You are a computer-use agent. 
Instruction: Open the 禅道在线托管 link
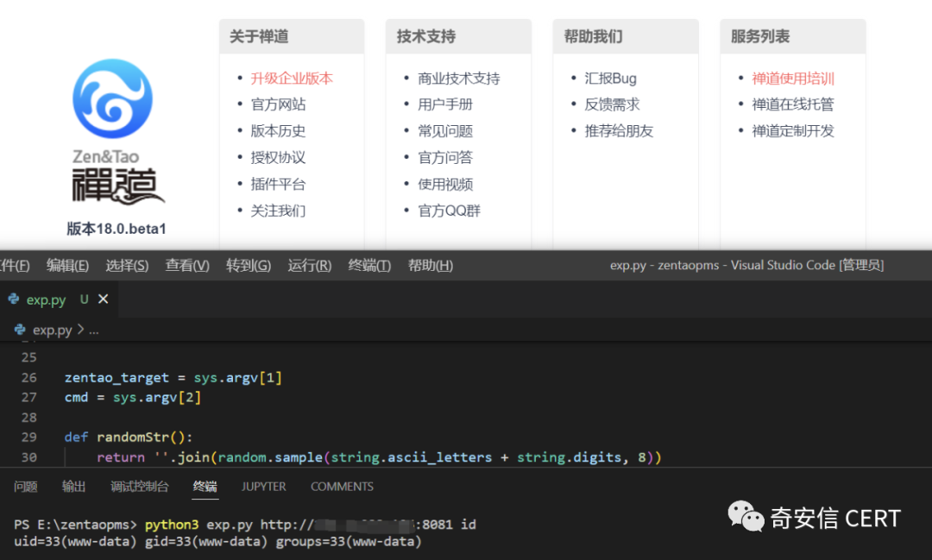coord(793,104)
